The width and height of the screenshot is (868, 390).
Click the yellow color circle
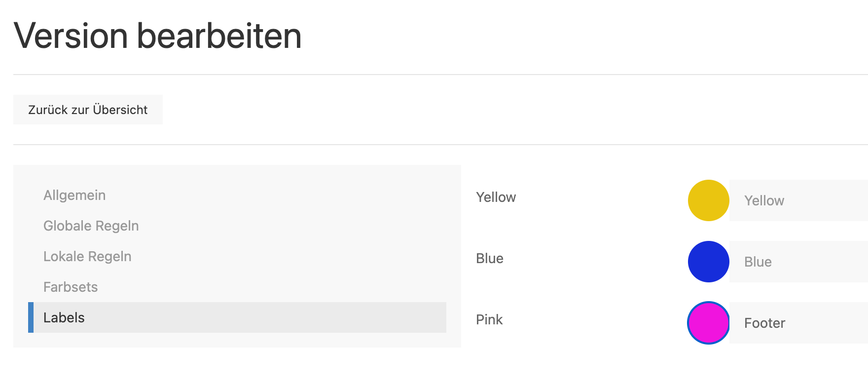click(x=708, y=200)
